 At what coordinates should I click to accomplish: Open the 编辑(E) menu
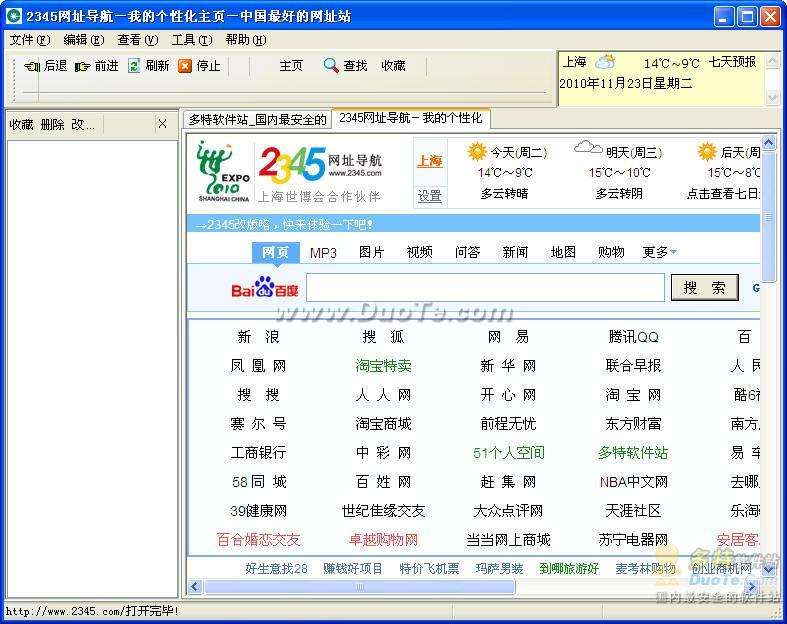(84, 40)
